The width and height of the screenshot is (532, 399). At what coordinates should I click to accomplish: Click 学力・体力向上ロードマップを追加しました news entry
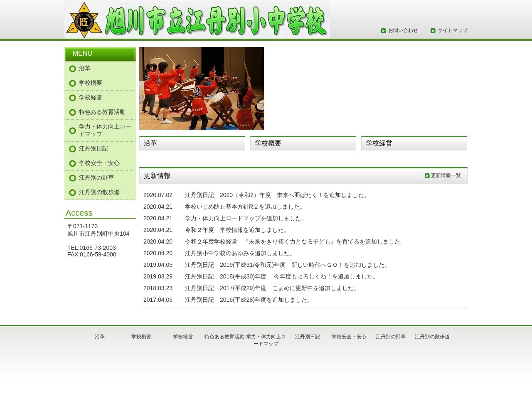246,218
